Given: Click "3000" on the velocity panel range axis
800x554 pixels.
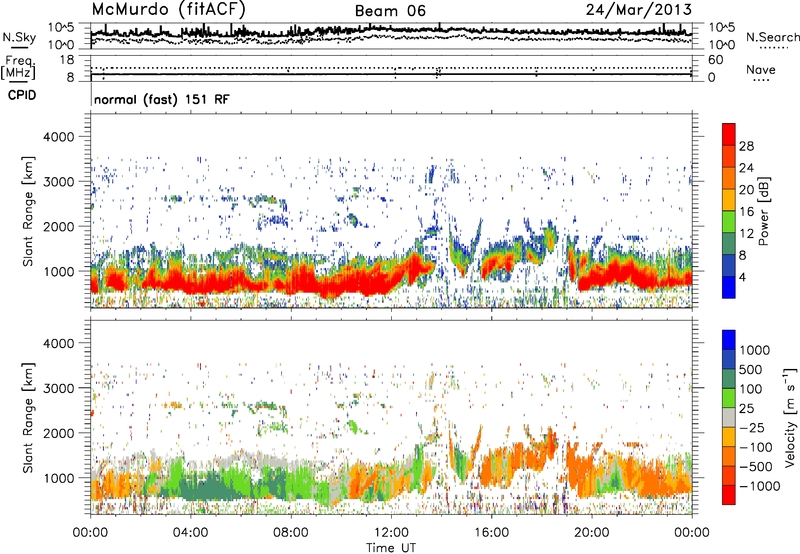Looking at the screenshot, I should point(61,388).
